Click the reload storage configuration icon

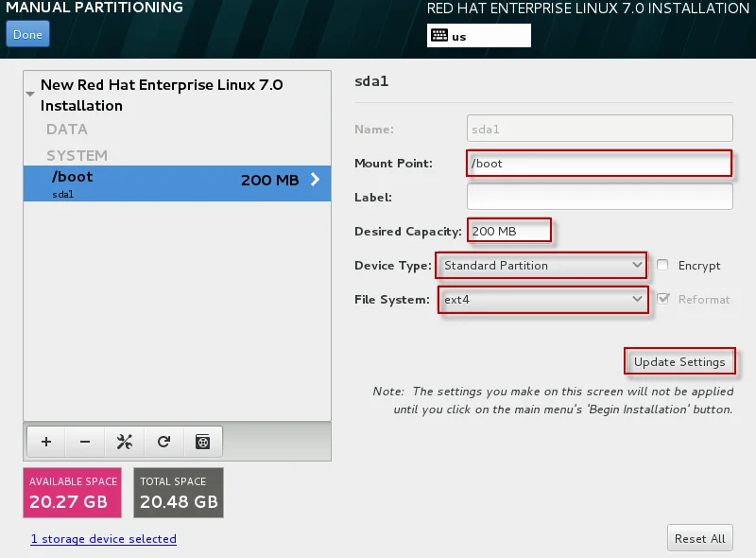[163, 442]
